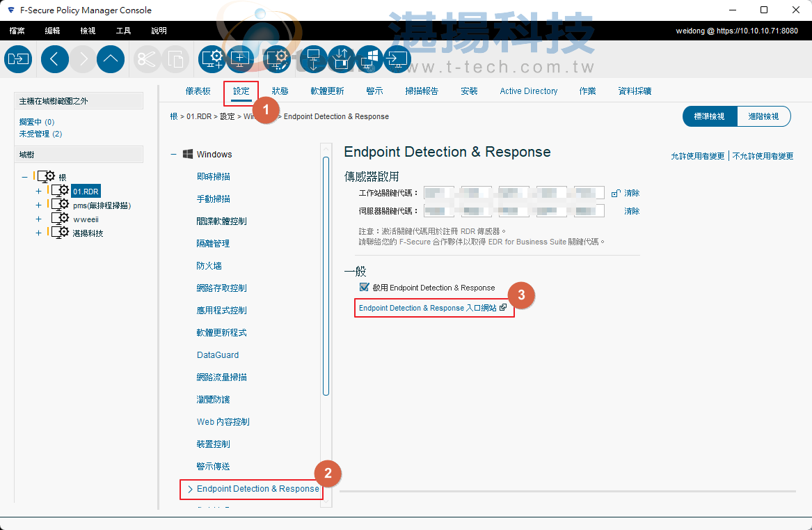
Task: Open the 警示 tab
Action: click(374, 91)
